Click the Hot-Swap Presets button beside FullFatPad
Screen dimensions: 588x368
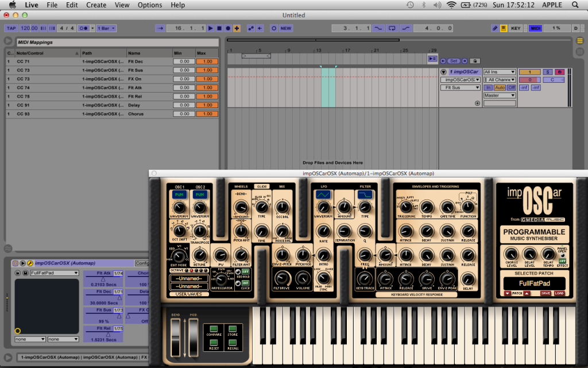point(18,273)
